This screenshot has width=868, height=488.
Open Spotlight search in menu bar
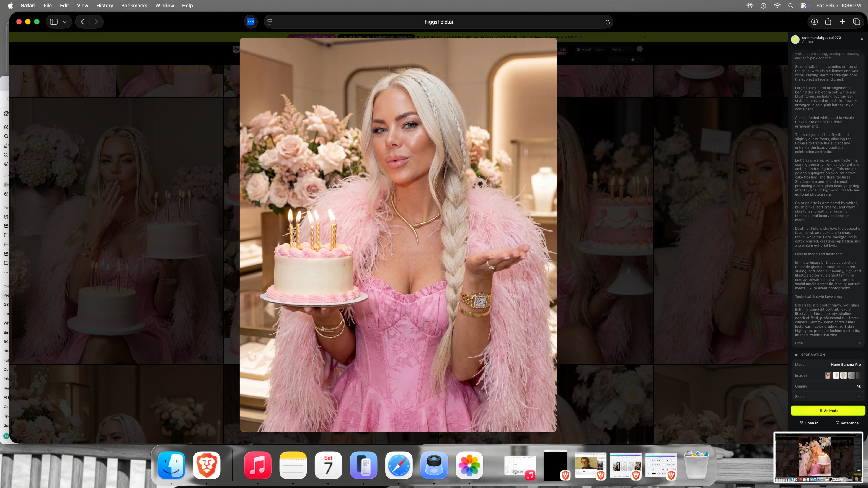tap(790, 6)
